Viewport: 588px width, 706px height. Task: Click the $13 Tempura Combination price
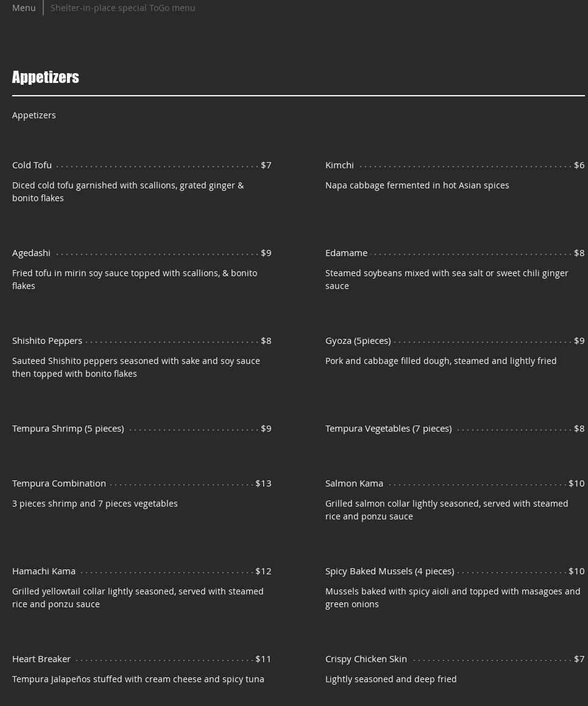tap(263, 483)
